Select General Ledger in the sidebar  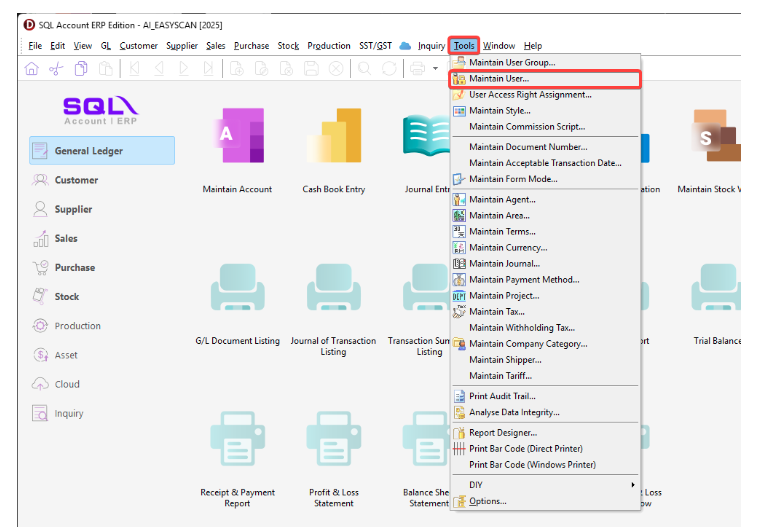click(x=101, y=151)
